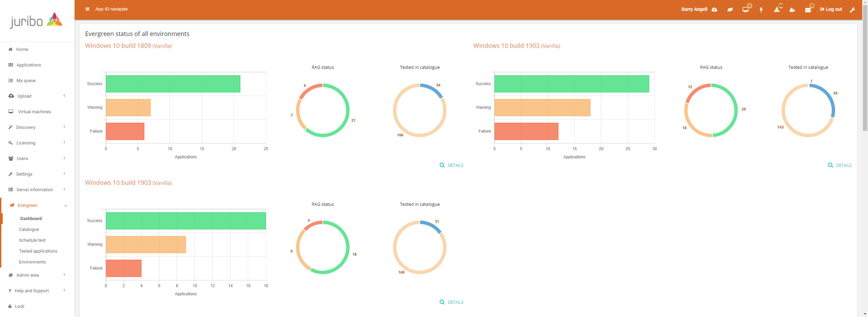Select the Virtual machines sidebar entry

point(34,112)
